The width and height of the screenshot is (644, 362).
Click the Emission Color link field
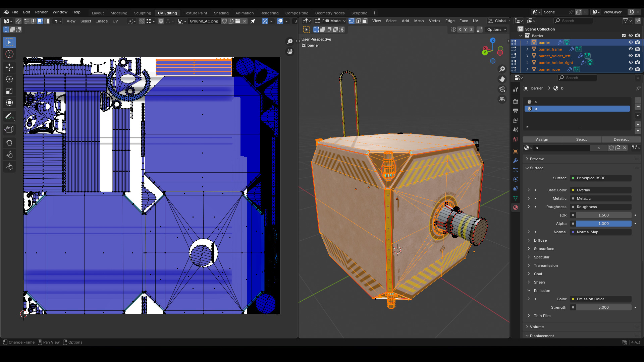tap(600, 299)
